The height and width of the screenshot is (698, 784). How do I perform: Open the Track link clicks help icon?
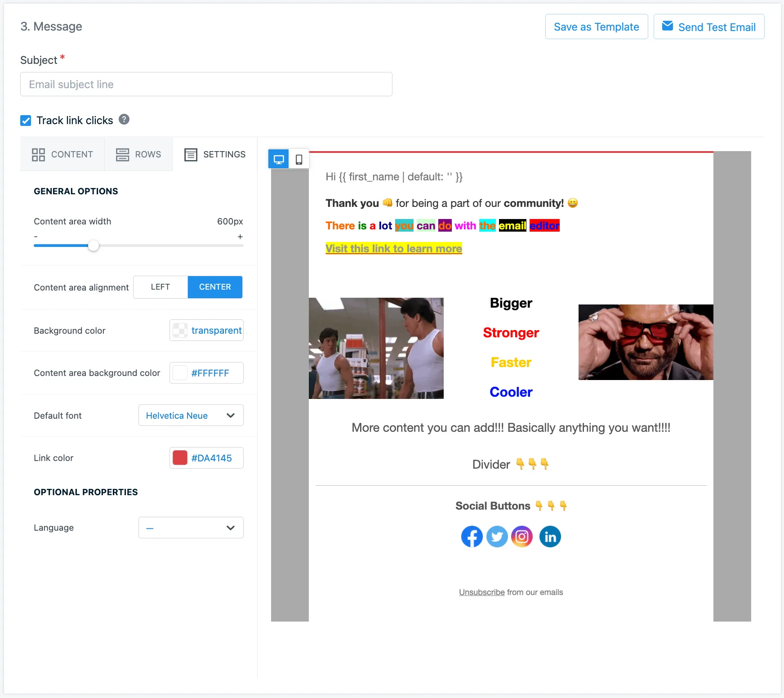[124, 120]
